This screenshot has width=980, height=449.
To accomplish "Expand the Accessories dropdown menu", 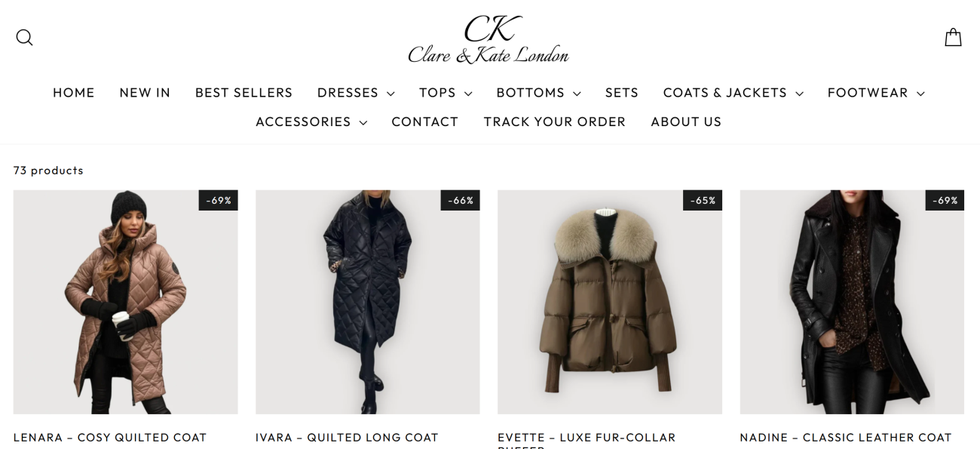I will 311,121.
